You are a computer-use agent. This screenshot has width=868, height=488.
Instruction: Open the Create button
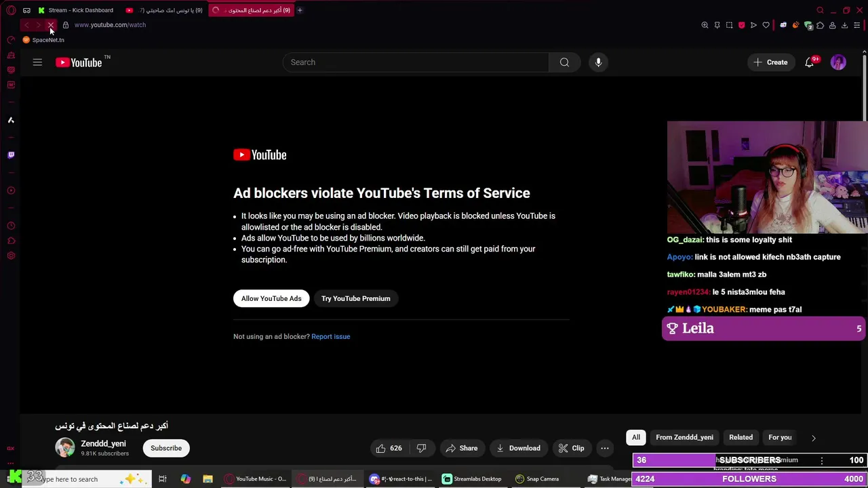[771, 62]
